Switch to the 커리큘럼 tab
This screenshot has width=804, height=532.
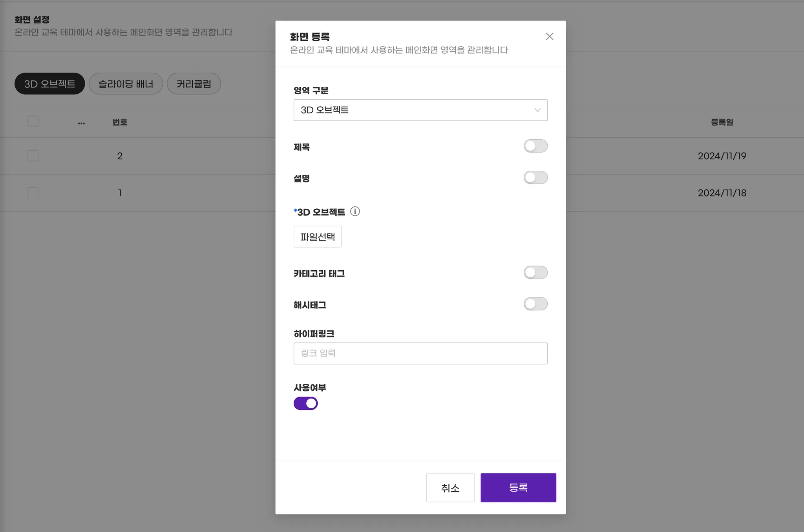[194, 84]
